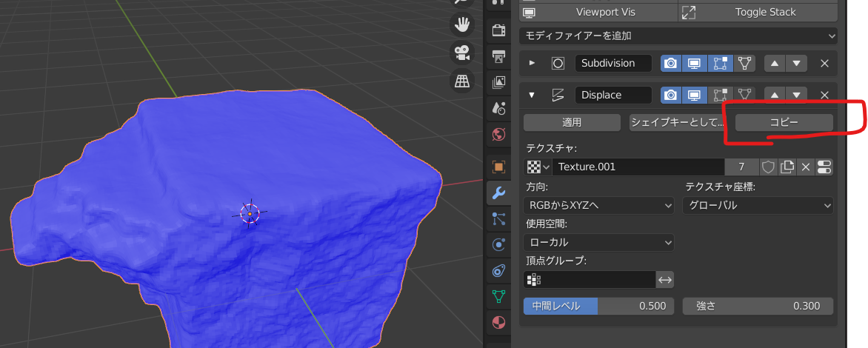Image resolution: width=868 pixels, height=348 pixels.
Task: Click the Toggle Stack button
Action: click(x=758, y=12)
